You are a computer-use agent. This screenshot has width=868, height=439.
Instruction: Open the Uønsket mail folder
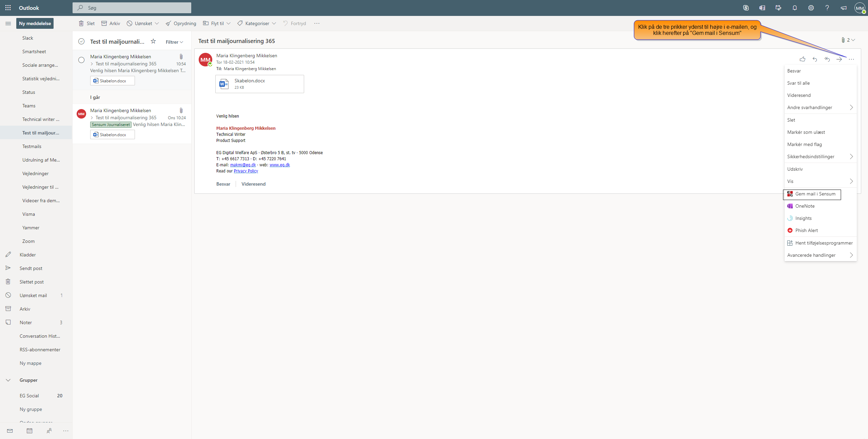(x=36, y=295)
